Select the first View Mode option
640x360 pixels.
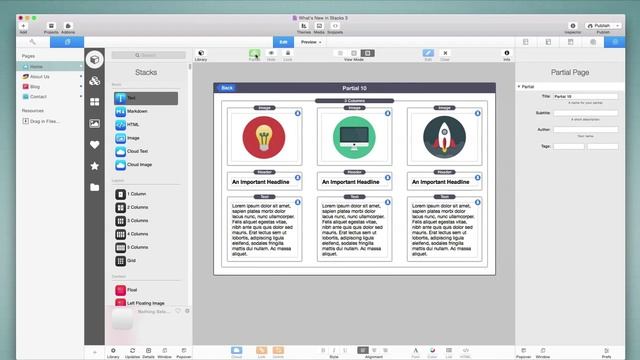(340, 53)
